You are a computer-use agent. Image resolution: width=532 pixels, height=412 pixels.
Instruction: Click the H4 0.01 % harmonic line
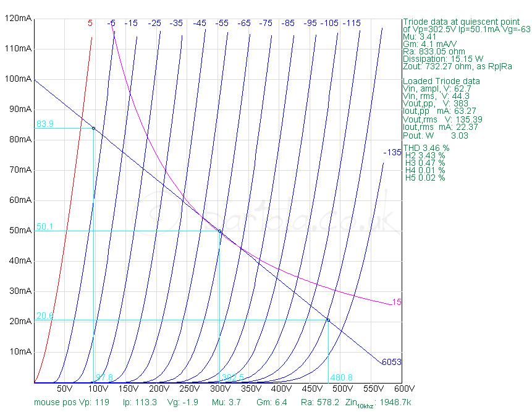(425, 171)
